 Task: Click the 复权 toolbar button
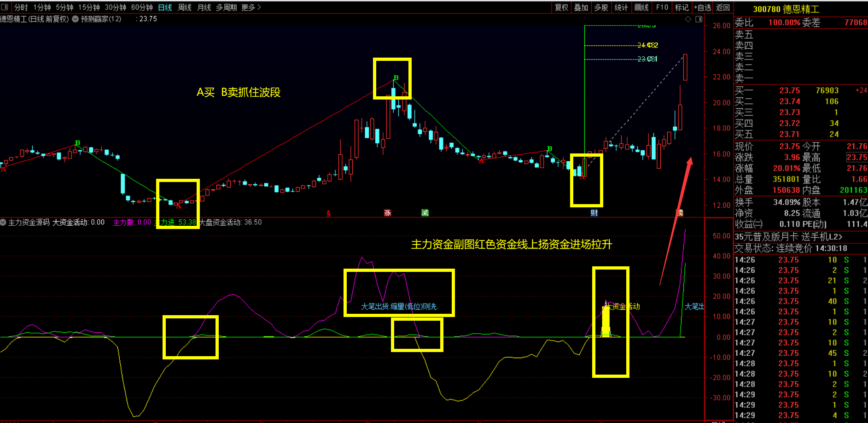tap(561, 7)
